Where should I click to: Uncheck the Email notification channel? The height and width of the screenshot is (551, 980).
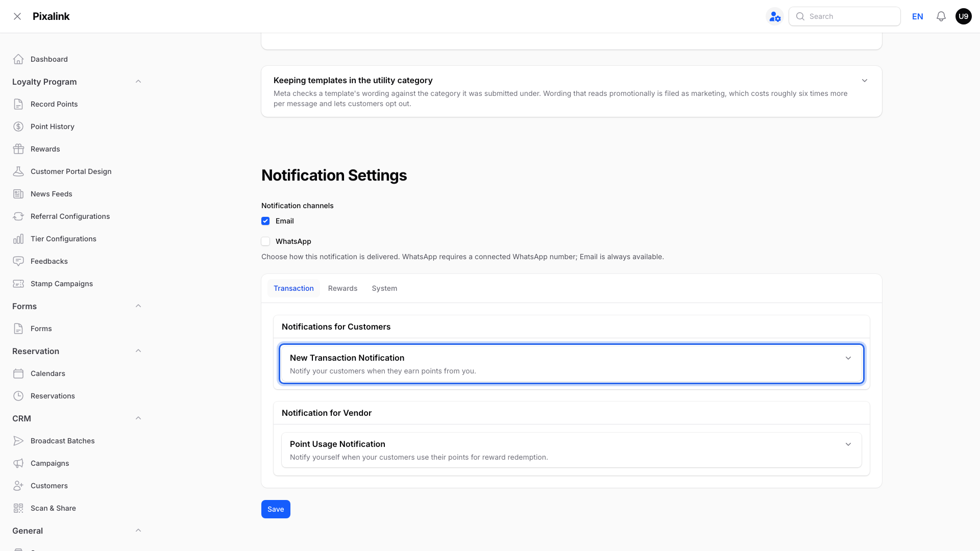point(265,221)
